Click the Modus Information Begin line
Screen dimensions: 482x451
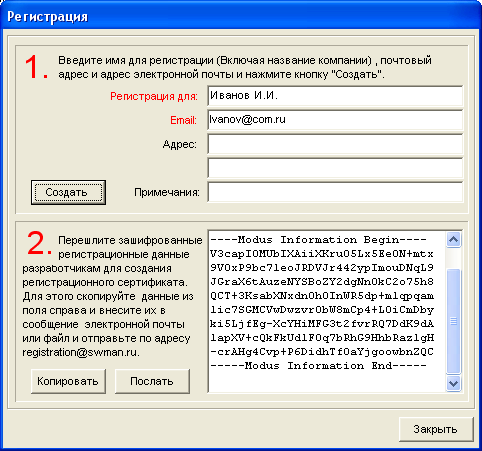pos(318,240)
